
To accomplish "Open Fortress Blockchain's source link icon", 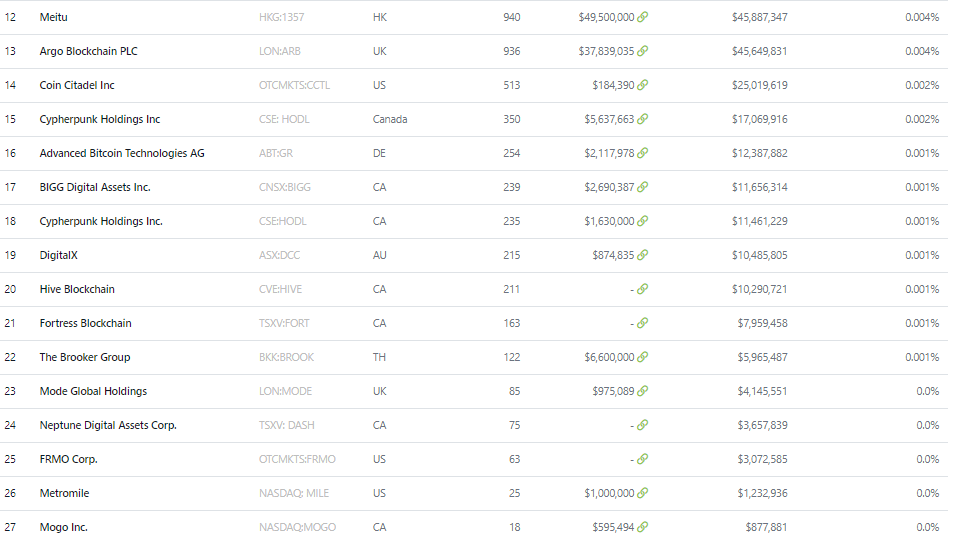I will (642, 323).
